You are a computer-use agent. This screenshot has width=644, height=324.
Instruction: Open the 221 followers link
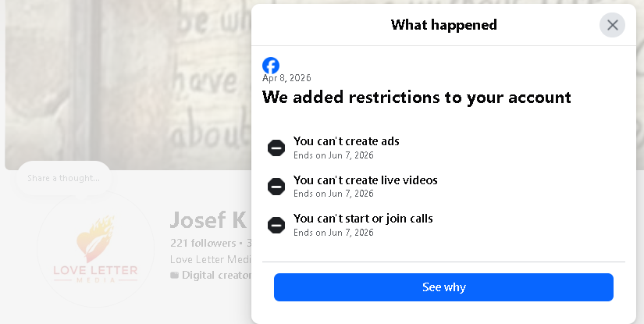tap(203, 244)
